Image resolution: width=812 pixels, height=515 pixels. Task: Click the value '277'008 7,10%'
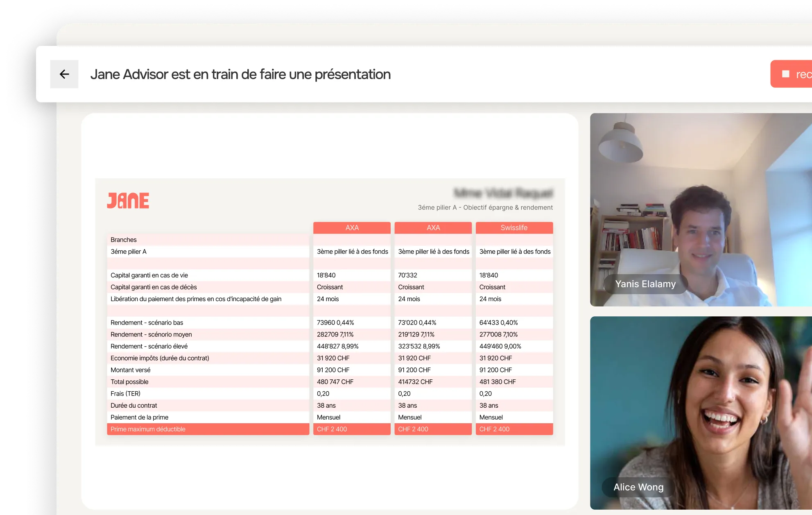pyautogui.click(x=498, y=335)
